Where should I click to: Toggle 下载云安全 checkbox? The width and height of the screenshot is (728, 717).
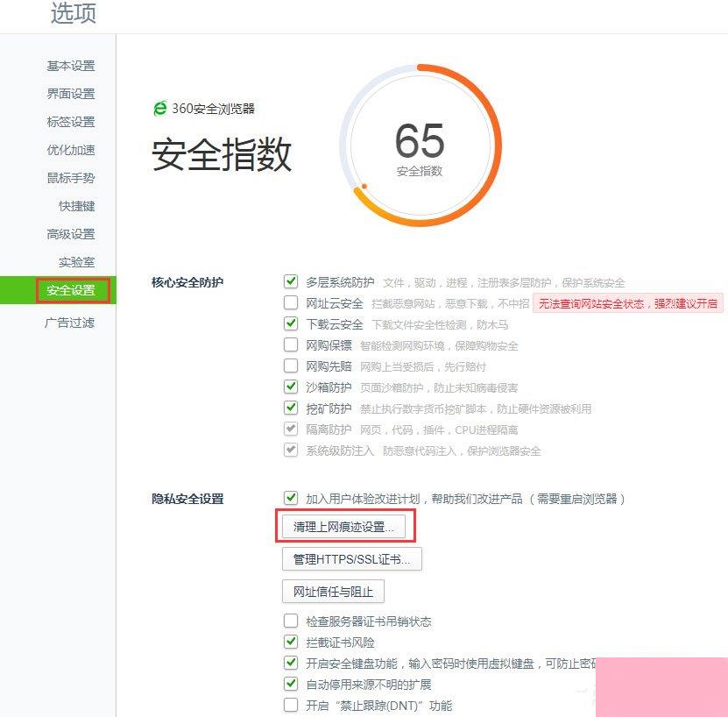[291, 323]
